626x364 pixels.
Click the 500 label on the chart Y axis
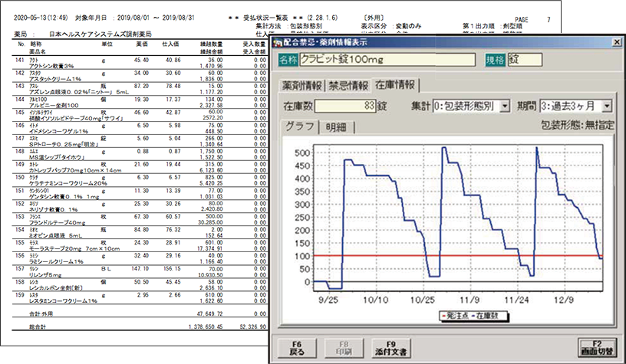pos(301,153)
